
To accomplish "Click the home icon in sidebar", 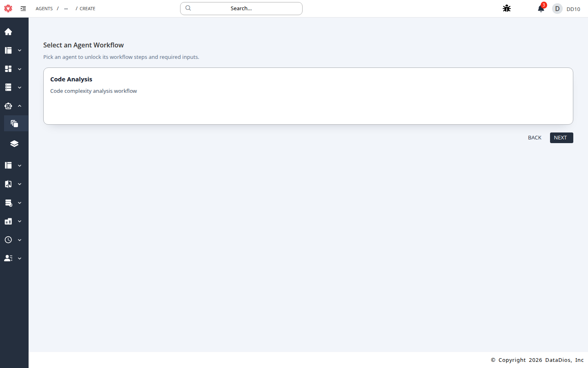I will [x=8, y=32].
